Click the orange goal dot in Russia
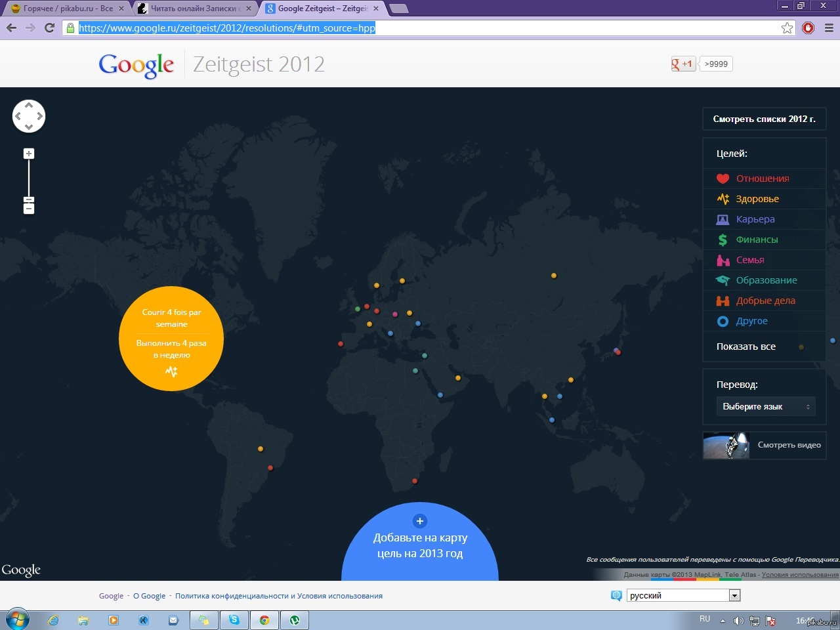 click(x=554, y=276)
